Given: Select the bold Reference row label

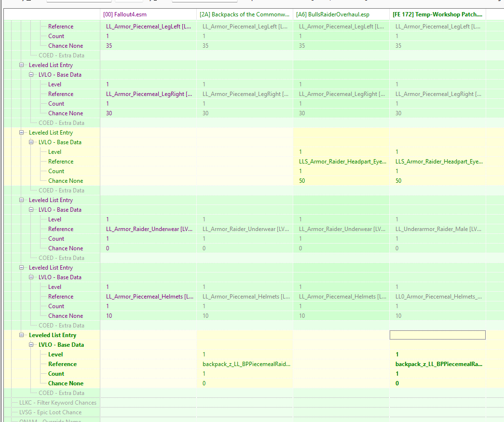Looking at the screenshot, I should pyautogui.click(x=62, y=364).
